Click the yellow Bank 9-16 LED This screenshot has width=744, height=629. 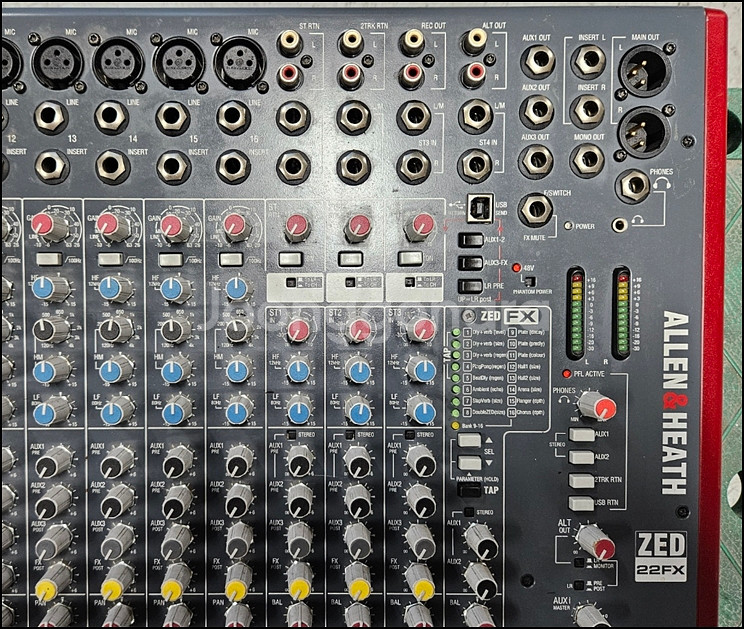(456, 426)
